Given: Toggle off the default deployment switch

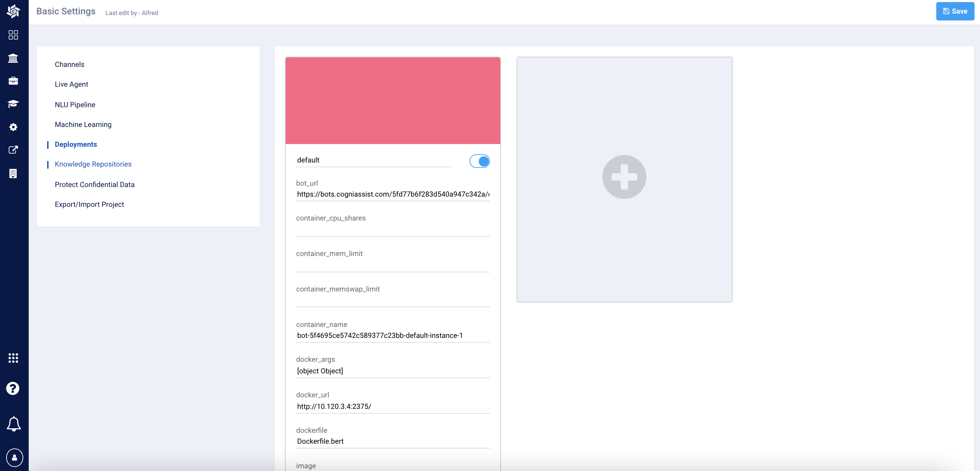Looking at the screenshot, I should click(479, 161).
